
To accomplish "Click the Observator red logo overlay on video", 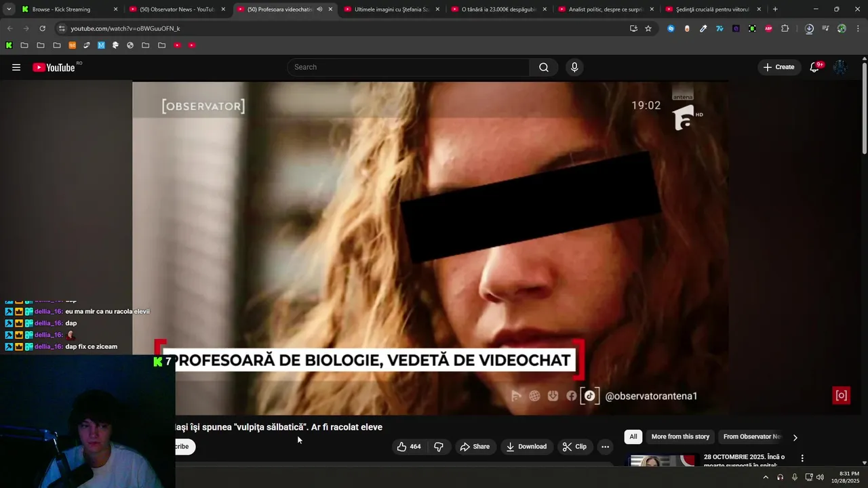I will point(841,396).
